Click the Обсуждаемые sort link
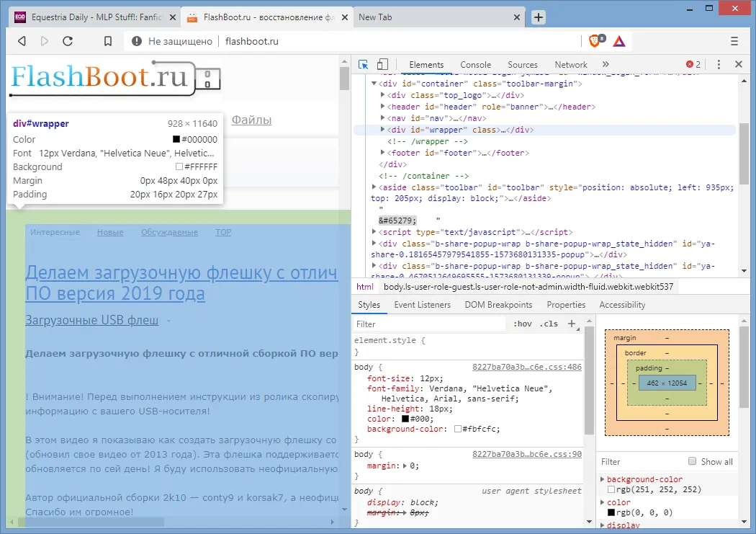 169,232
